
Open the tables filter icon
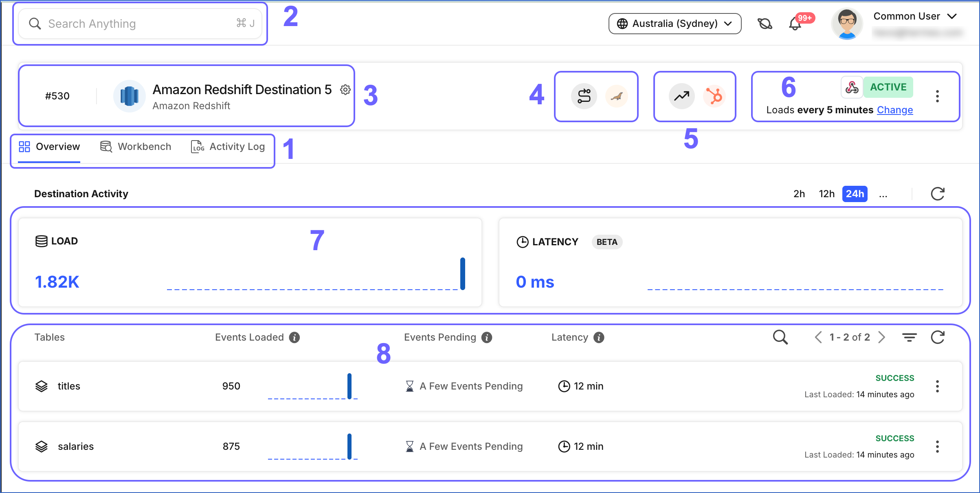click(909, 337)
